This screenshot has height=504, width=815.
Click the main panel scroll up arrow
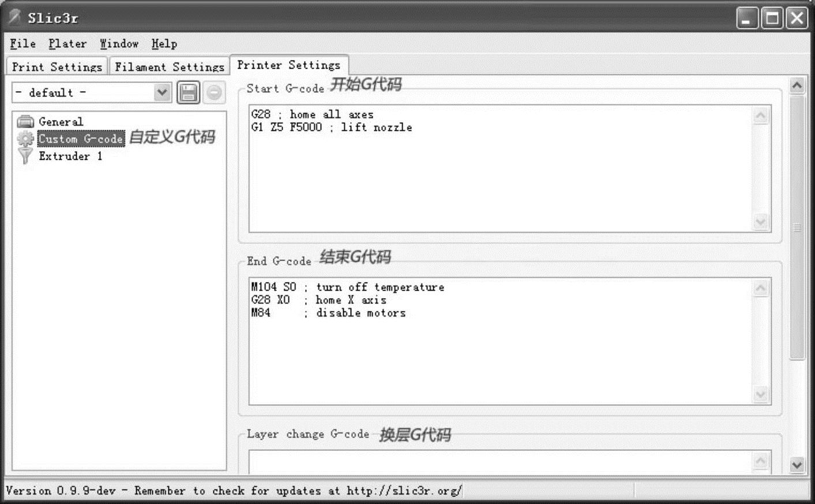797,86
